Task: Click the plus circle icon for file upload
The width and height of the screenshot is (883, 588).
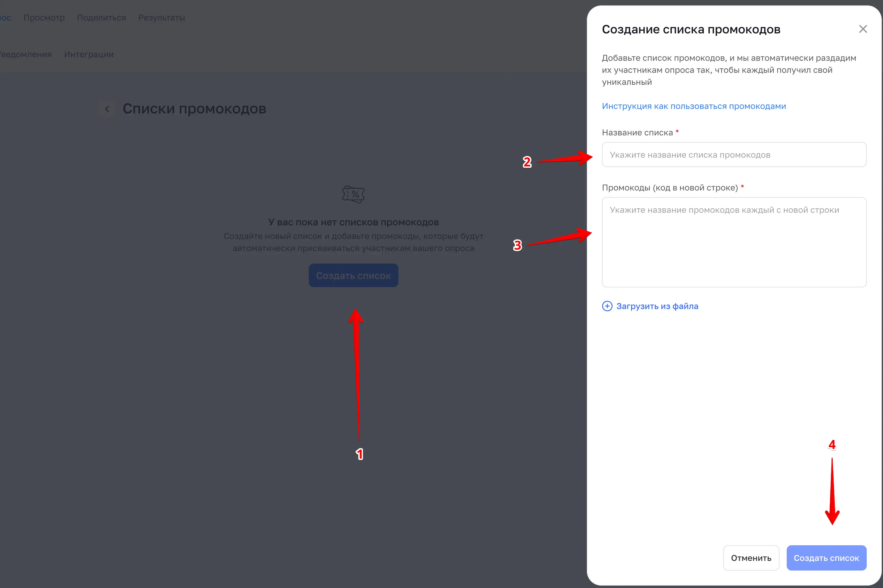Action: 607,306
